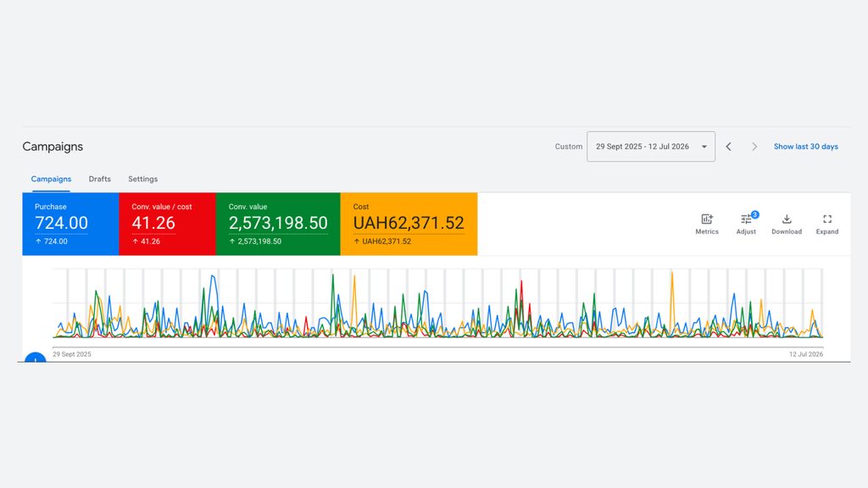
Task: Switch to the Campaigns tab
Action: coord(51,180)
